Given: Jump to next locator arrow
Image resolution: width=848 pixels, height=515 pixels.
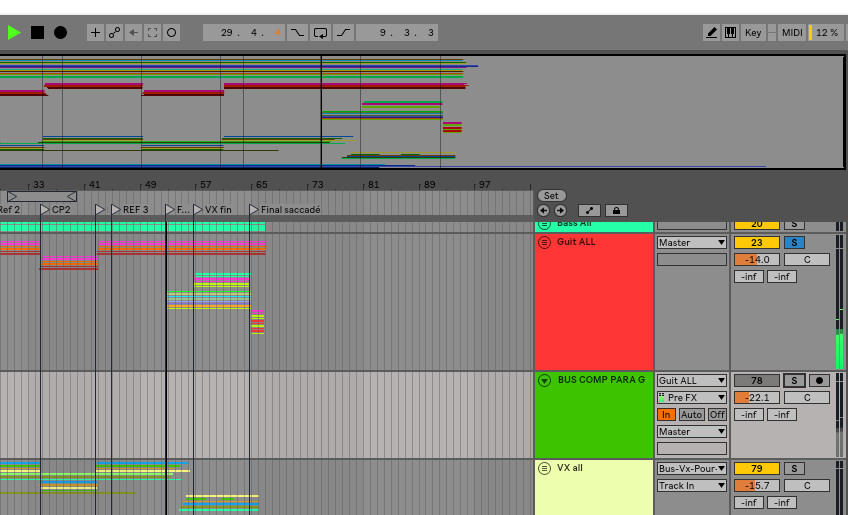Looking at the screenshot, I should point(560,210).
